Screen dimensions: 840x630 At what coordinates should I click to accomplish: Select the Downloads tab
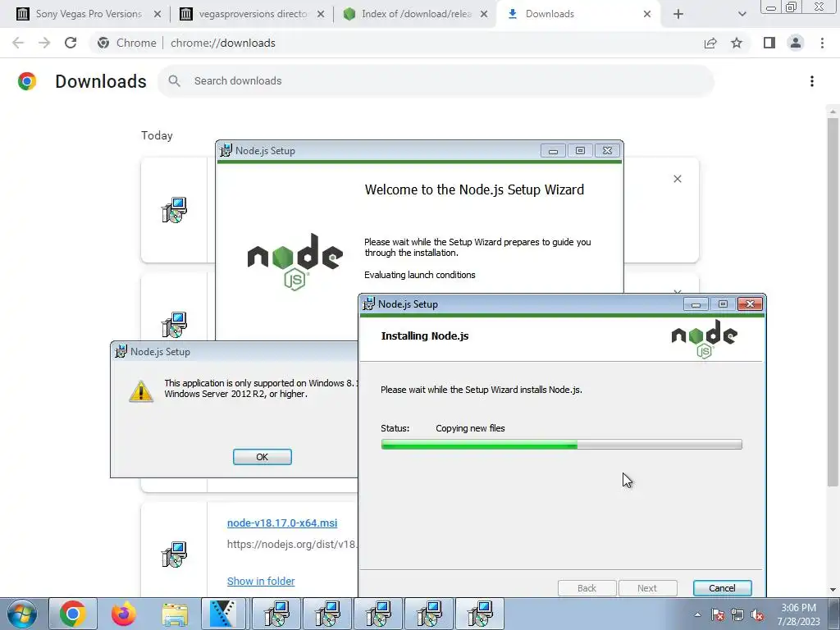(578, 14)
